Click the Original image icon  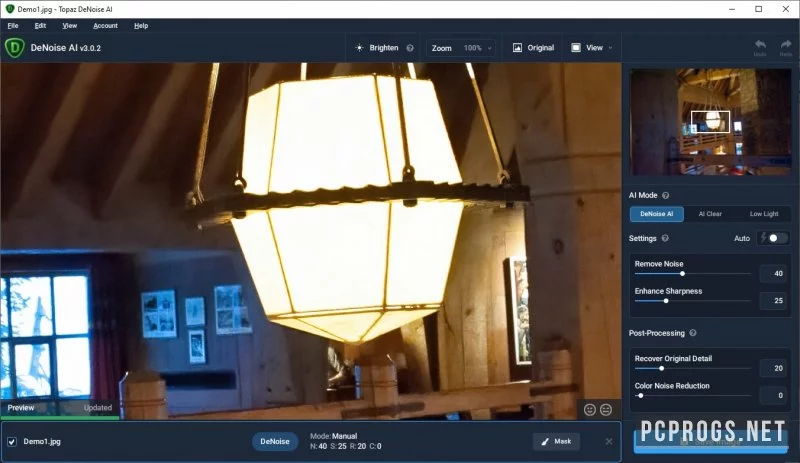pos(517,47)
